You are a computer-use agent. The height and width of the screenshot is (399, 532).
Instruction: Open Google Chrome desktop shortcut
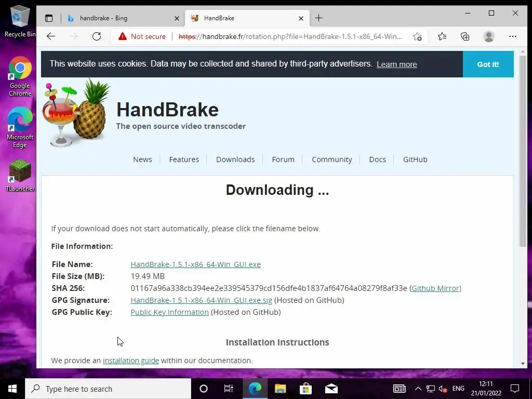click(20, 77)
